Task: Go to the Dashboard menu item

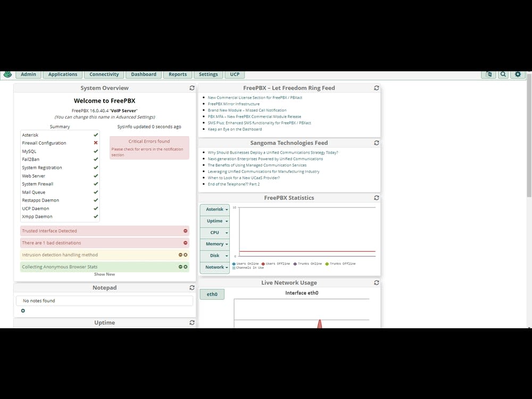Action: pos(144,74)
